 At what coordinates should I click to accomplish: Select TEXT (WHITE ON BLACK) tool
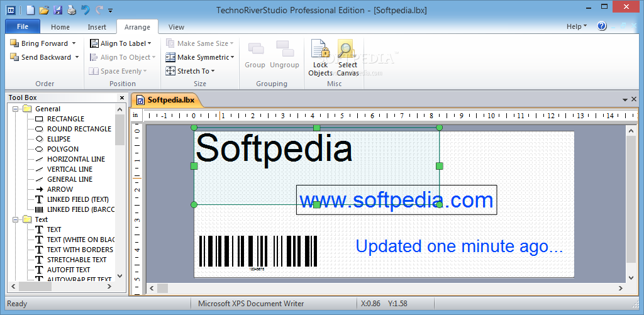click(x=75, y=240)
